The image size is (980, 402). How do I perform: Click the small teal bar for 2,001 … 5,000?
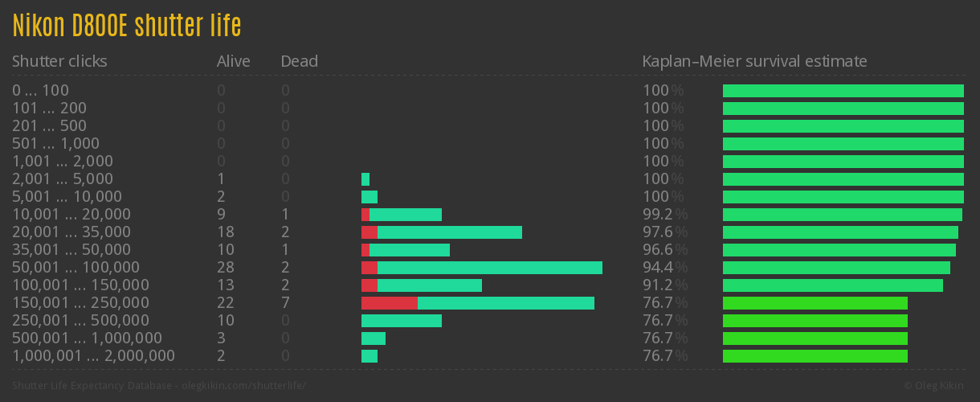[x=365, y=179]
